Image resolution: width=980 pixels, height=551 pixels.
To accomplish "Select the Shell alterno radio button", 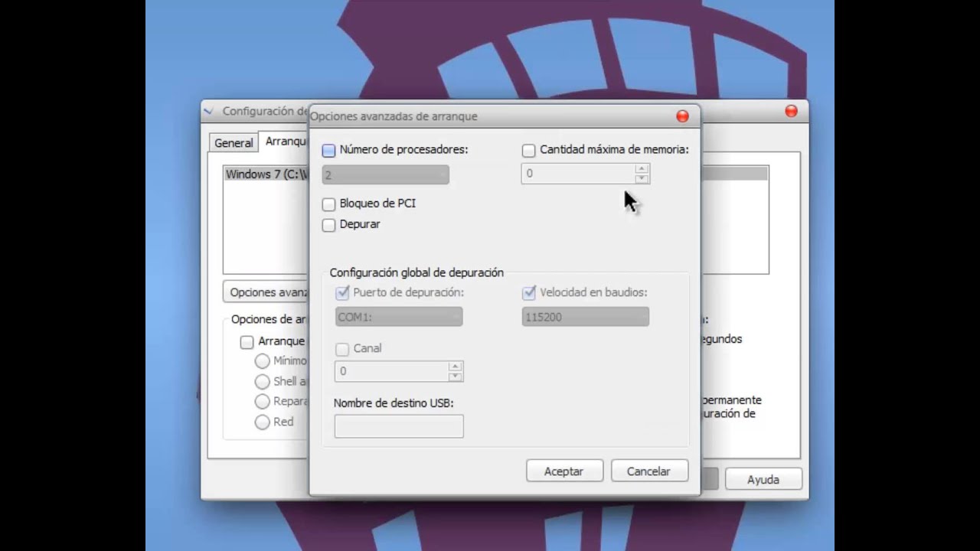I will 263,381.
